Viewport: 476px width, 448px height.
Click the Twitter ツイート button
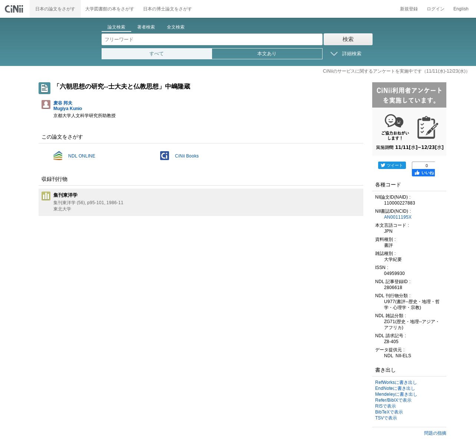click(x=392, y=165)
